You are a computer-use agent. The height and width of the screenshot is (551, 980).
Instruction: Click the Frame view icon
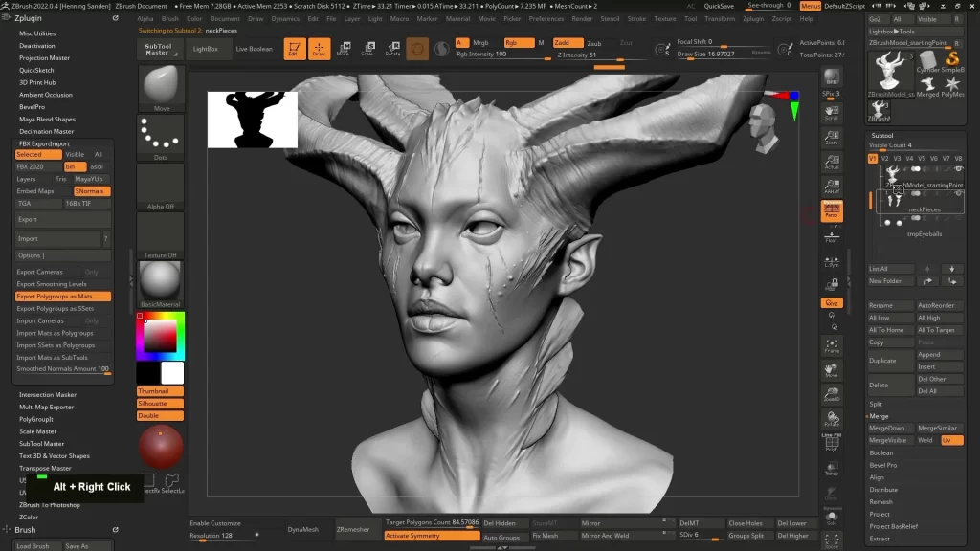tap(832, 346)
